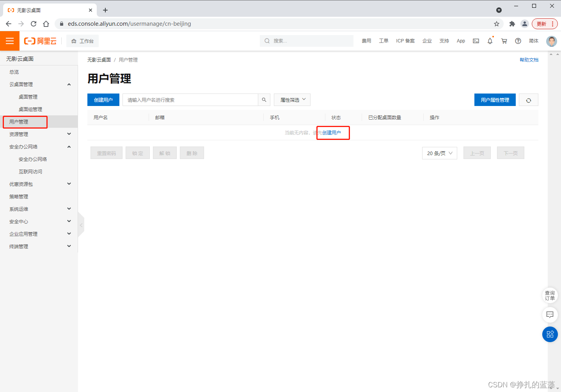Open the 属性筛选 filter dropdown
Screen dimensions: 561x392
292,100
